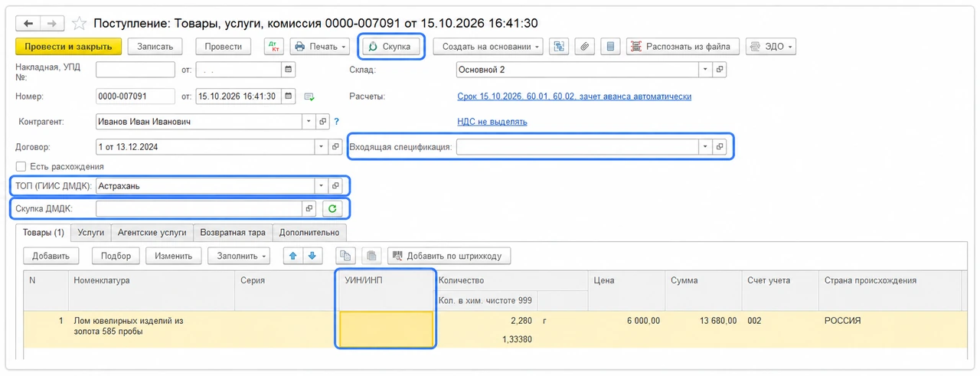Expand the Печать dropdown button
The image size is (980, 376).
tap(320, 47)
